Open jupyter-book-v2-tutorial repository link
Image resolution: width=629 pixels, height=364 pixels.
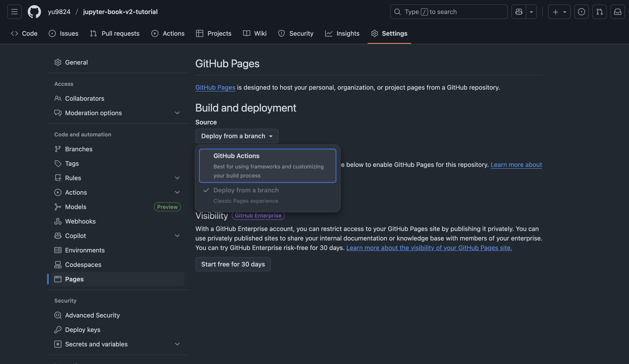(120, 12)
